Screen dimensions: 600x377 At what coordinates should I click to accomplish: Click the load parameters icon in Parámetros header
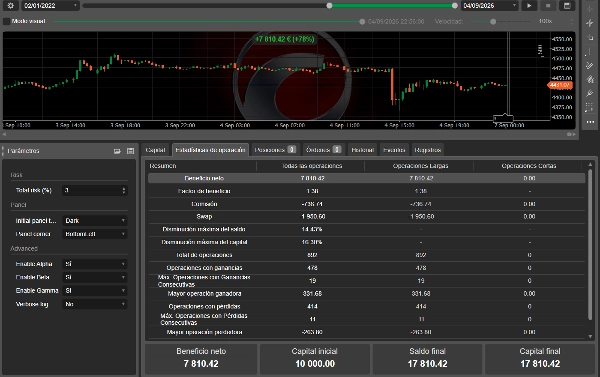(x=117, y=151)
